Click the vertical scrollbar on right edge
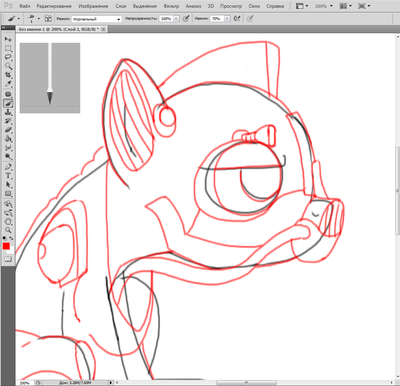The image size is (400, 386). [397, 192]
